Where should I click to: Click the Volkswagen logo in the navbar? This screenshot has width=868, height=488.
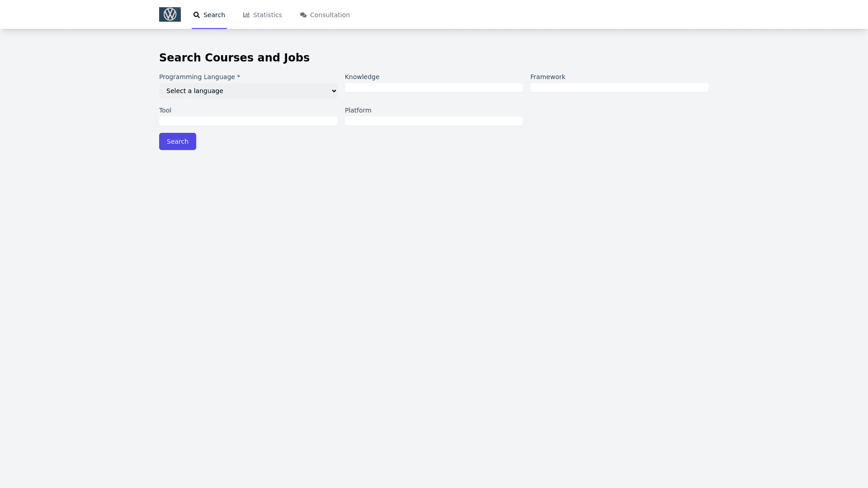point(170,14)
